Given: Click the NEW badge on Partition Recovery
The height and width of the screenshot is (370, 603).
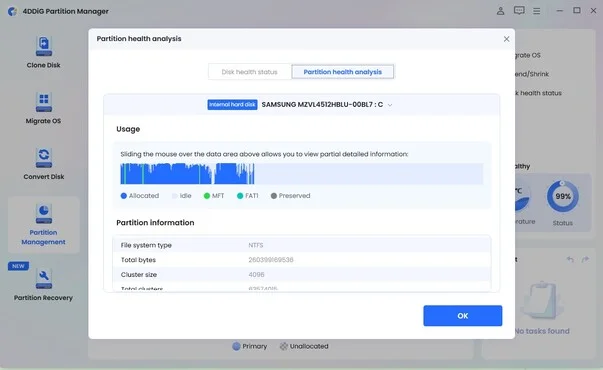Looking at the screenshot, I should 18,266.
